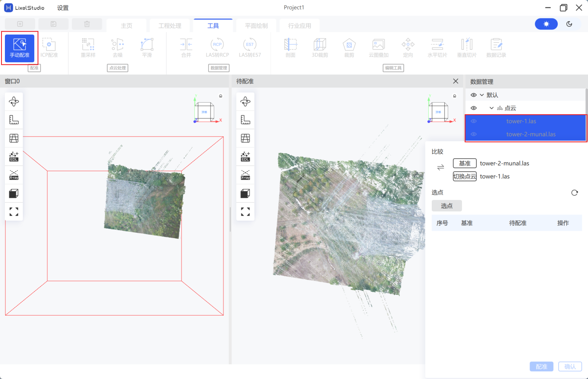Switch to the 主页 tab

(x=126, y=26)
